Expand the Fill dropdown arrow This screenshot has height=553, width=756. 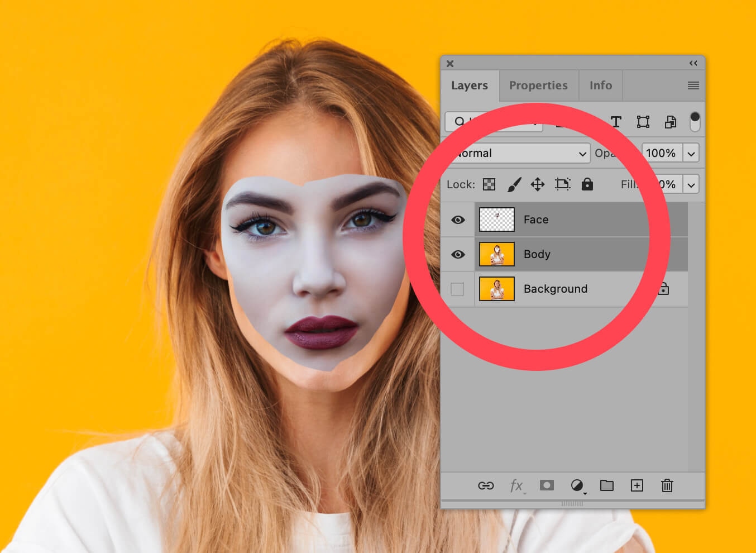691,184
